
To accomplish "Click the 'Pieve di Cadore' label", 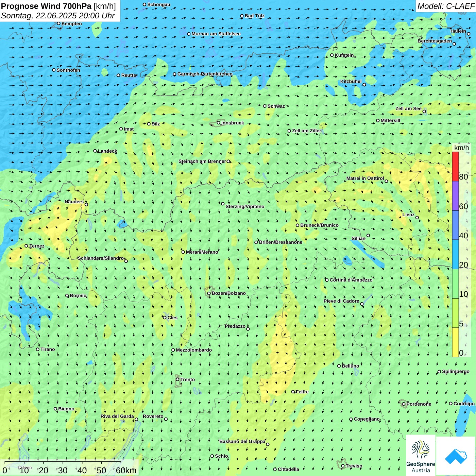I will coord(341,301).
